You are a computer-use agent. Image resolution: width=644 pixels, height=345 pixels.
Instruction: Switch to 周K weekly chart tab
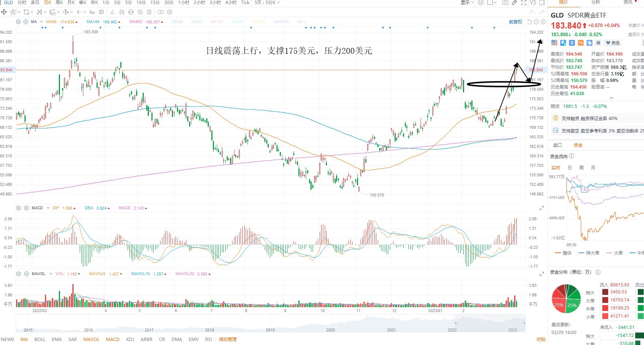click(59, 3)
